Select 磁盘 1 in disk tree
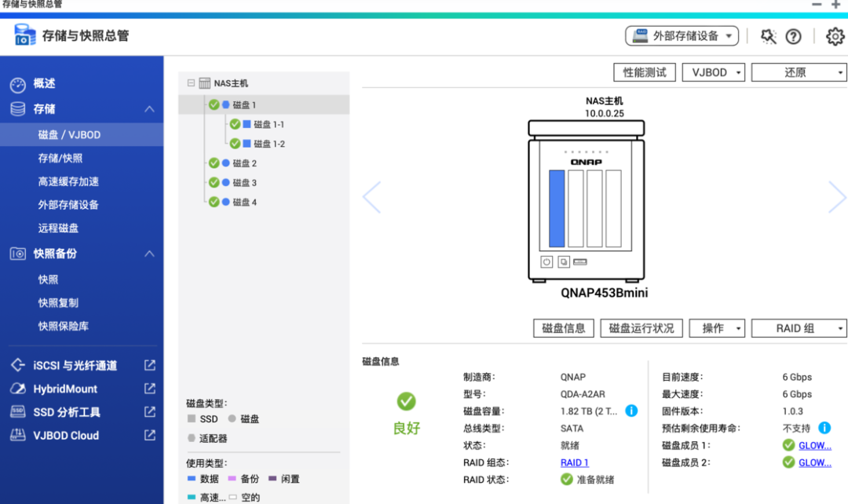This screenshot has width=848, height=504. tap(264, 104)
